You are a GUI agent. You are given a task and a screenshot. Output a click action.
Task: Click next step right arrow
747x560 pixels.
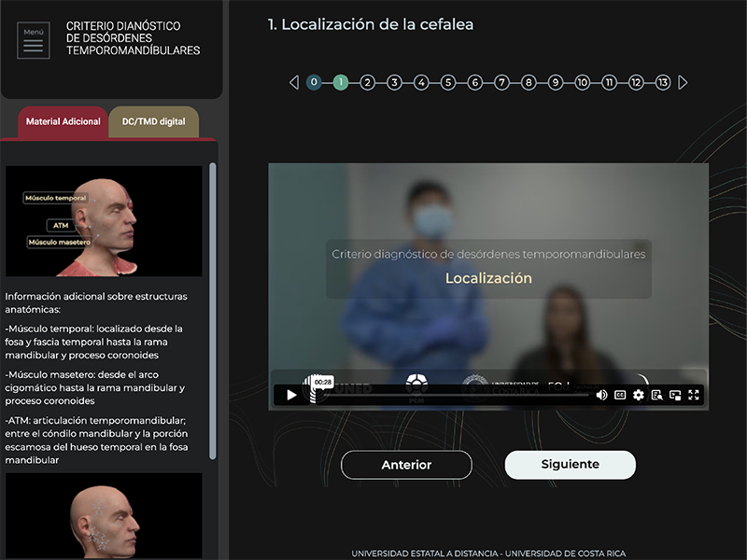[683, 82]
